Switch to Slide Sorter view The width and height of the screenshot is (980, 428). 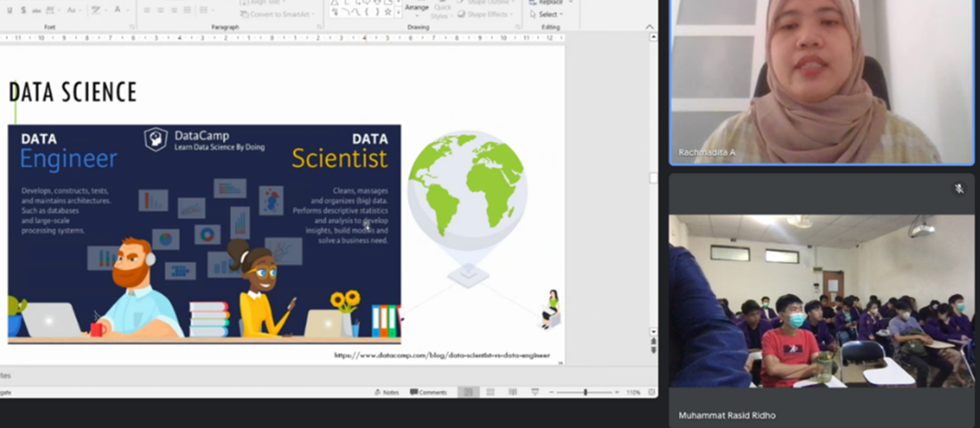[x=490, y=392]
